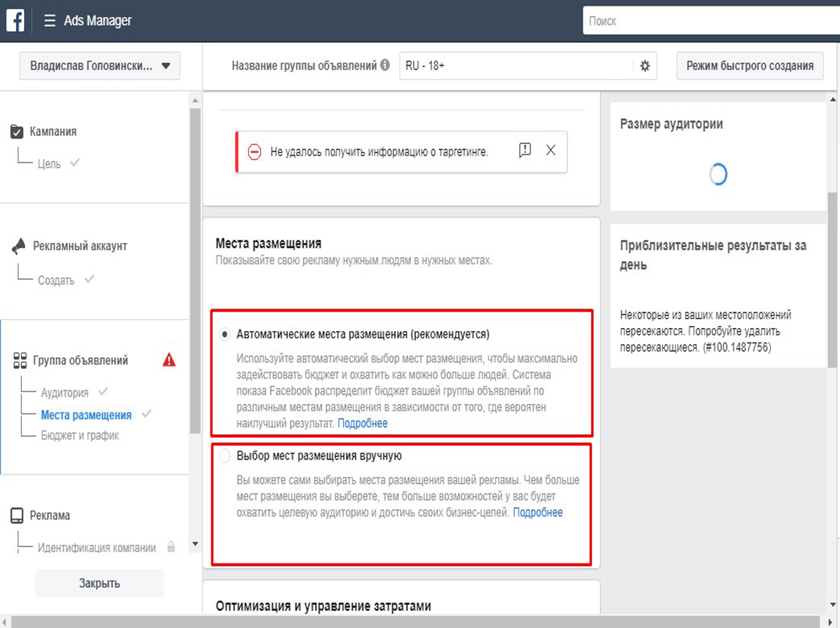Switch to Режим быстрого создания

(749, 66)
